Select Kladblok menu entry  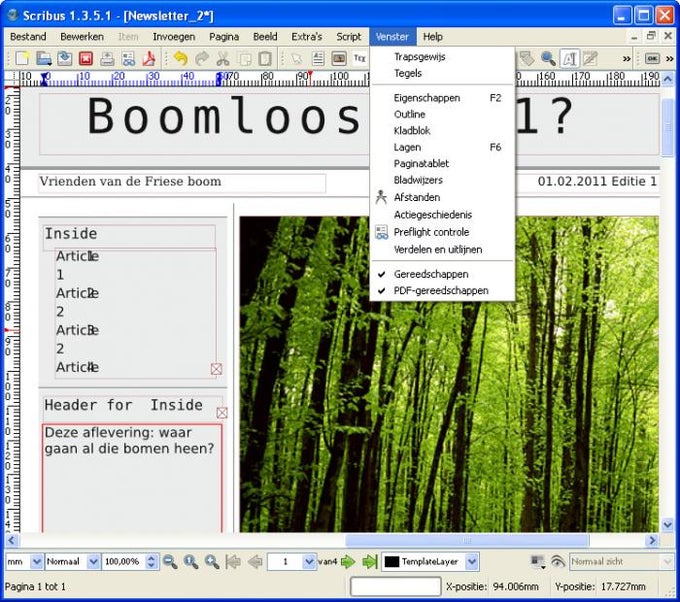click(442, 131)
